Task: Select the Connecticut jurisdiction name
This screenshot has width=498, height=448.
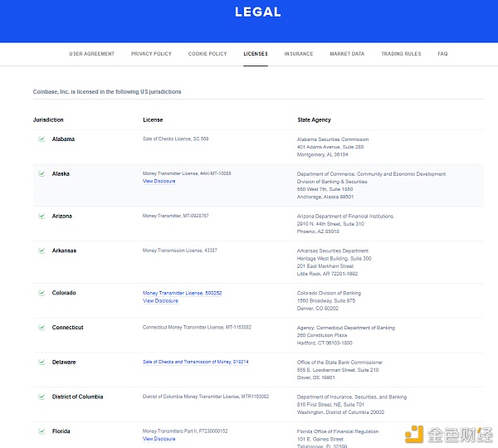Action: pyautogui.click(x=68, y=328)
